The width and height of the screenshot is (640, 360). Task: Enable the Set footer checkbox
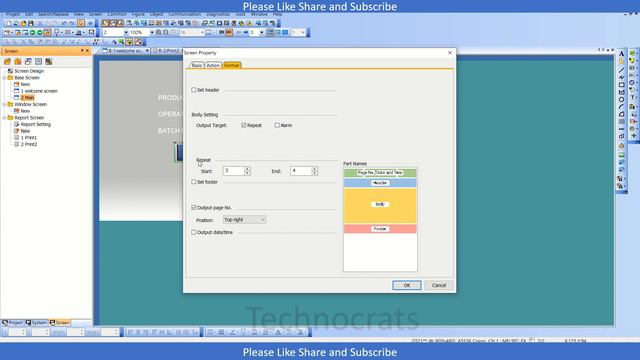point(194,182)
